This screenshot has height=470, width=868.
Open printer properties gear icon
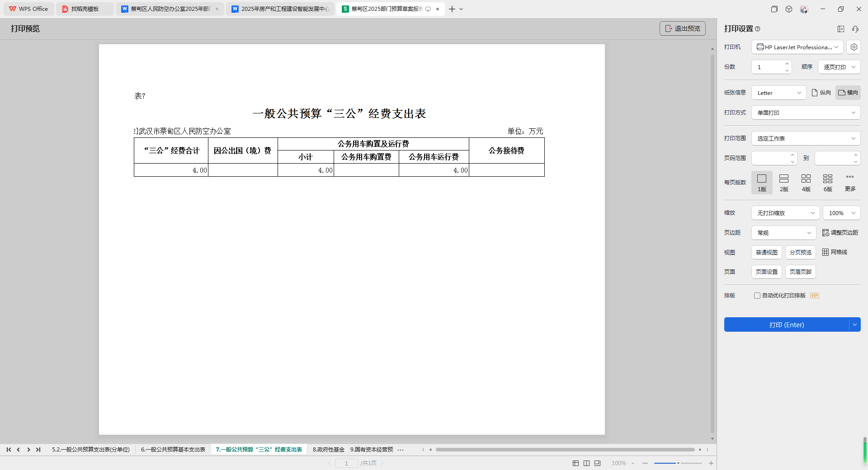pos(854,47)
